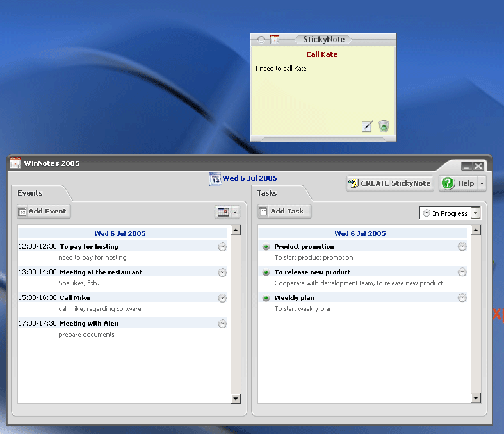Select the 'Weekly plan' task title
This screenshot has width=504, height=434.
[x=294, y=297]
